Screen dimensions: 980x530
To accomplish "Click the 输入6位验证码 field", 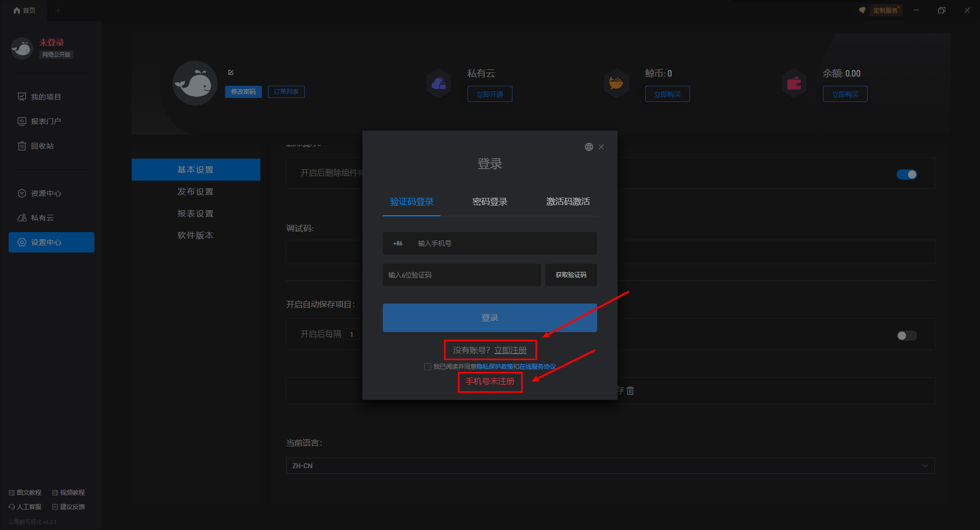I will (x=461, y=275).
